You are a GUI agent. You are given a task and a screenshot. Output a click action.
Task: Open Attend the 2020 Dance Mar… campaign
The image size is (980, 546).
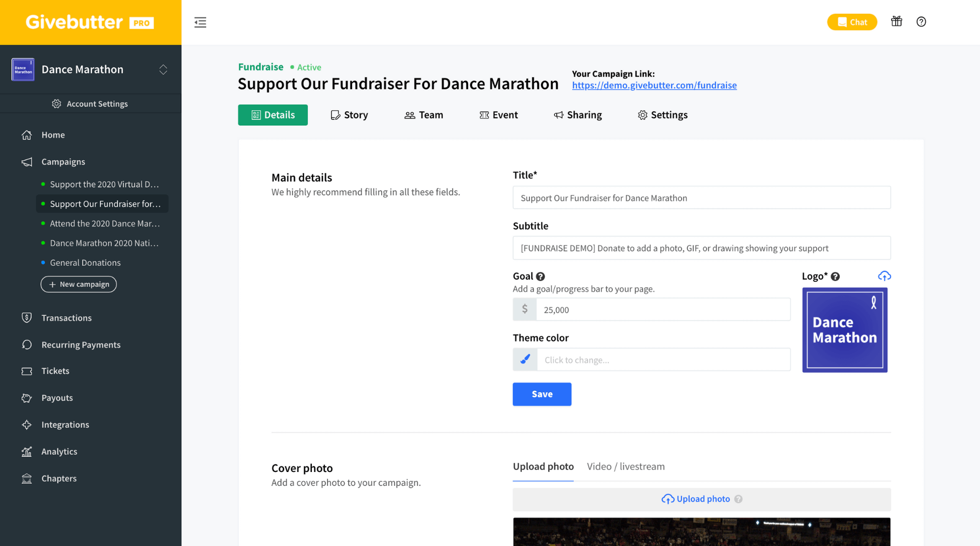point(105,224)
